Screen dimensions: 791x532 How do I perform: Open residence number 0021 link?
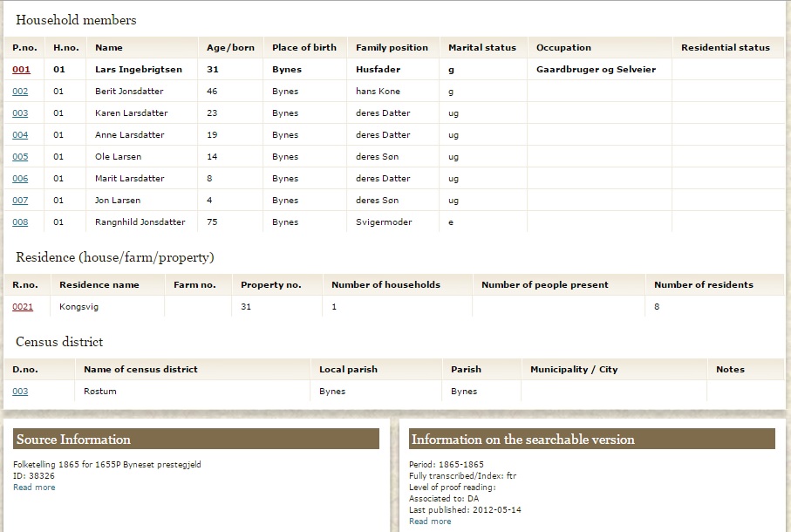click(23, 307)
